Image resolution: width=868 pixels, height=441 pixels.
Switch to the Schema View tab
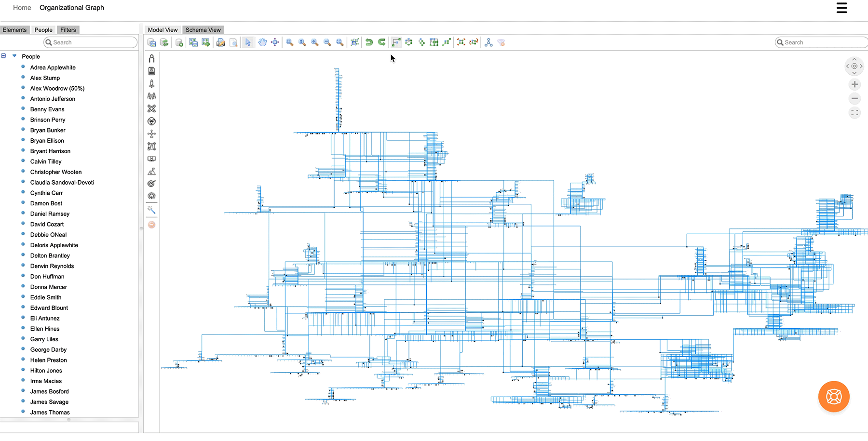(x=203, y=30)
